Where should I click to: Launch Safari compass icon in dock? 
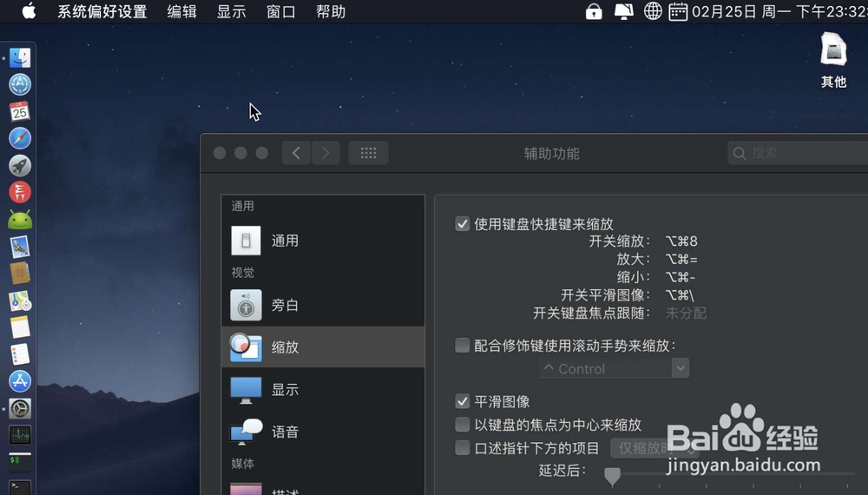pyautogui.click(x=20, y=138)
